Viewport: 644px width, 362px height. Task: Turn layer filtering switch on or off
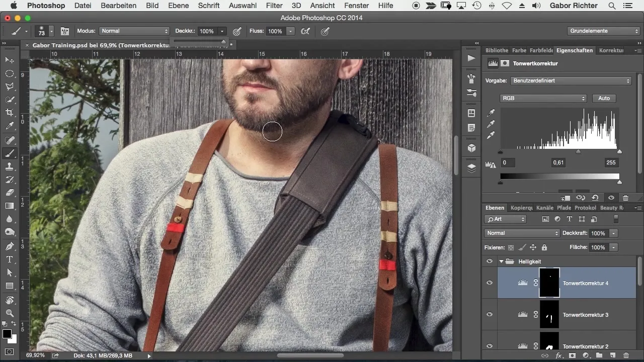pyautogui.click(x=616, y=219)
